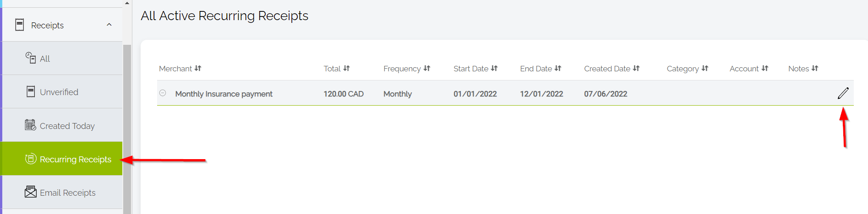Collapse the Receipts sidebar section chevron

click(109, 25)
